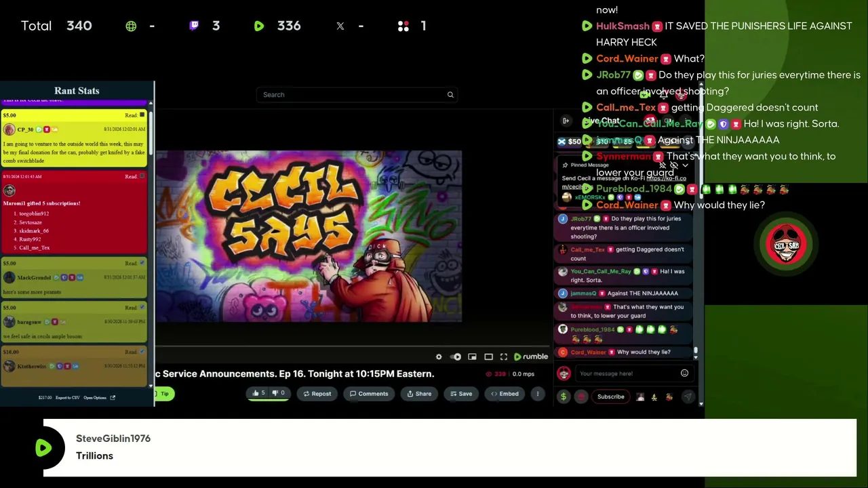868x488 pixels.
Task: Click the X platform viewers icon
Action: tap(340, 26)
